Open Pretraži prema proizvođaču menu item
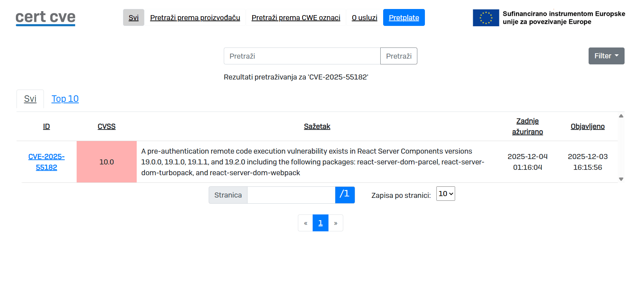644x281 pixels. tap(195, 18)
